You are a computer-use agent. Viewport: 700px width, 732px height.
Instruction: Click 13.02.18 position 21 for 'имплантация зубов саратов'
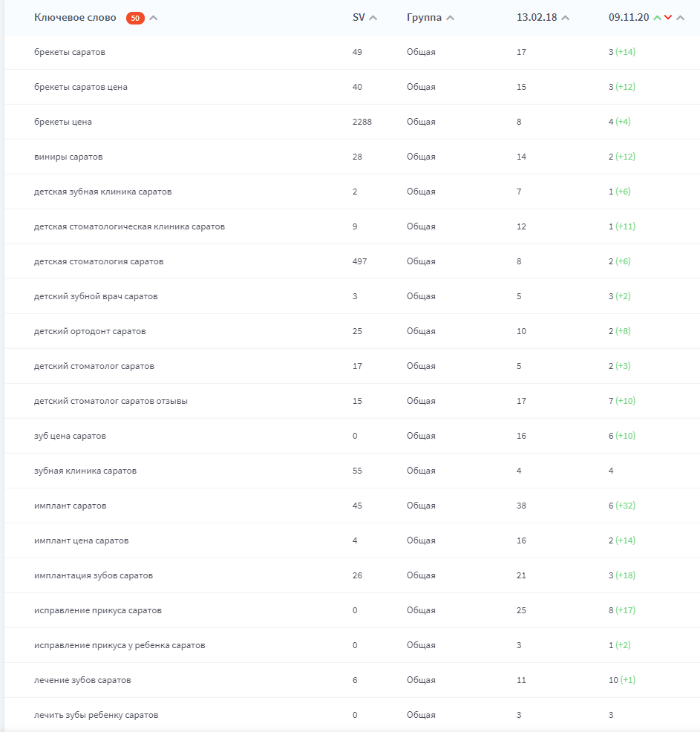click(x=521, y=575)
